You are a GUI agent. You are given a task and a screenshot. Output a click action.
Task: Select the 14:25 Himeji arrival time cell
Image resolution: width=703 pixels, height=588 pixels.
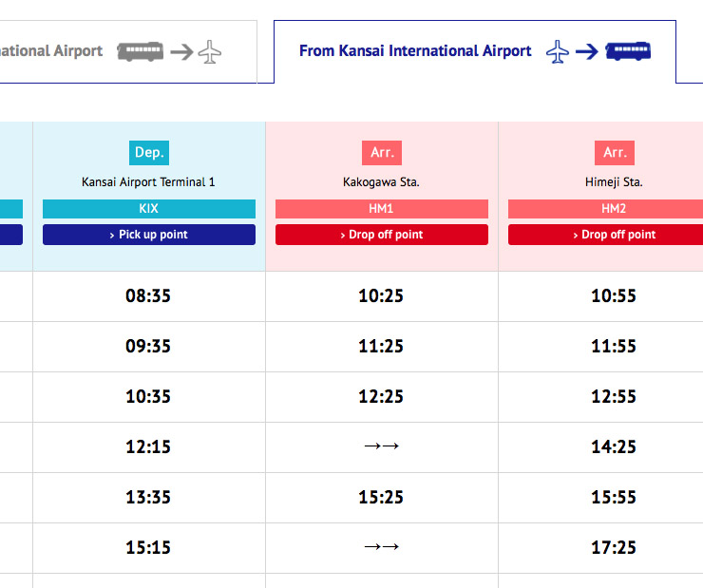click(x=600, y=447)
